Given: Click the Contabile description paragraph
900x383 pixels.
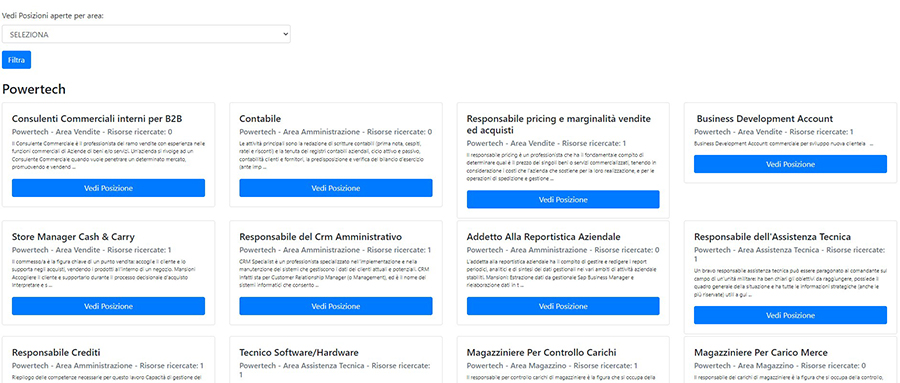Looking at the screenshot, I should tap(333, 154).
